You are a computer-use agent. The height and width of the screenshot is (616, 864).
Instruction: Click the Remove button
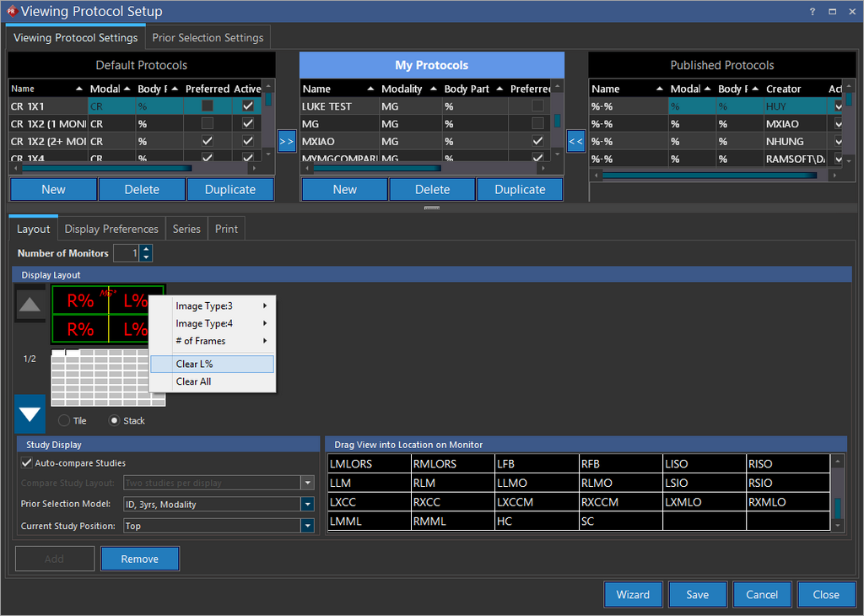click(139, 559)
